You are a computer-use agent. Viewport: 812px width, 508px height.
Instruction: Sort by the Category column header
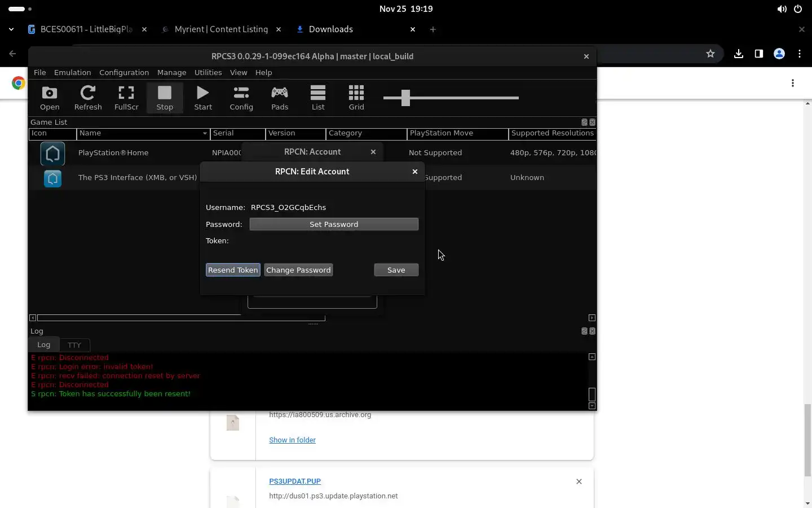coord(367,134)
